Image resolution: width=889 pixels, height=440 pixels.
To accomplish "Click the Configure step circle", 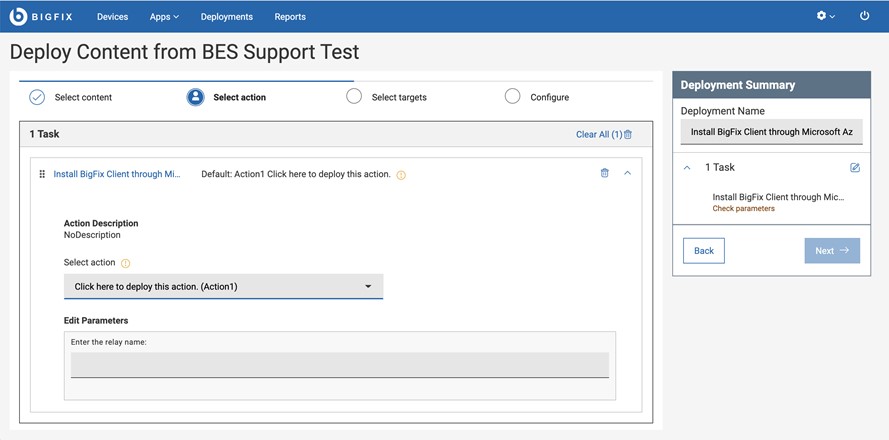I will pyautogui.click(x=513, y=97).
